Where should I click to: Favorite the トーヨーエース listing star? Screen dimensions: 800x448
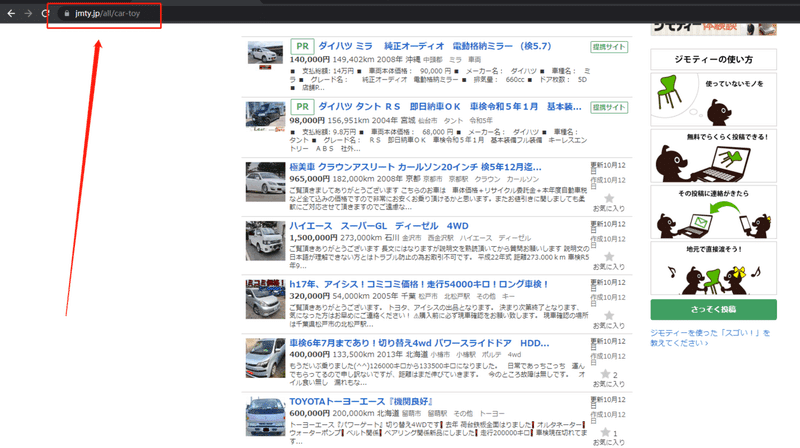coord(605,433)
